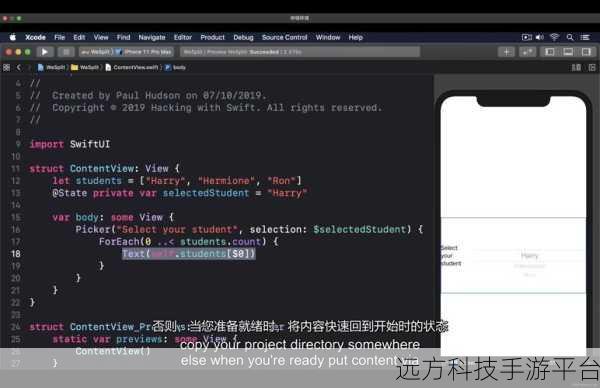This screenshot has width=600, height=388.
Task: Open the Wi-Fi status menu
Action: (x=554, y=37)
